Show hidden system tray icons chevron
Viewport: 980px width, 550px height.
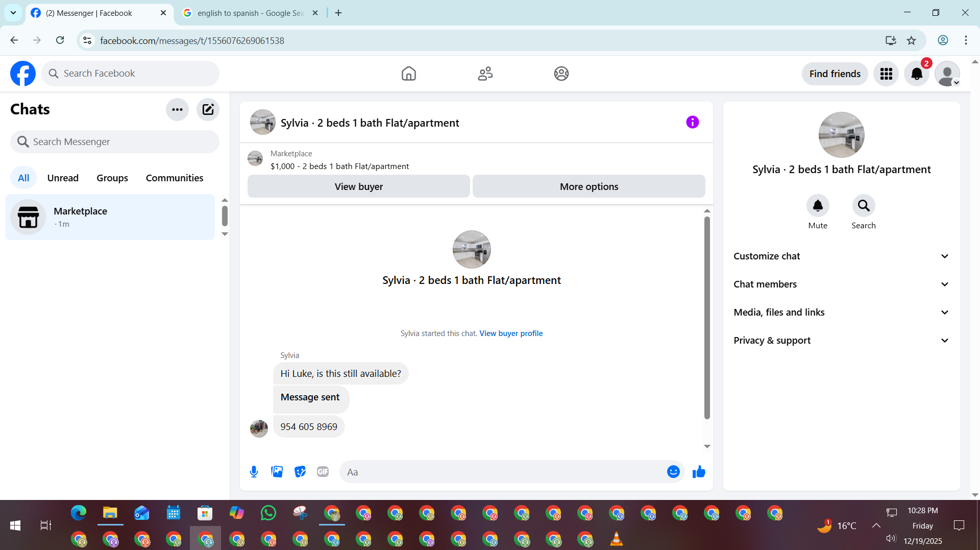876,525
